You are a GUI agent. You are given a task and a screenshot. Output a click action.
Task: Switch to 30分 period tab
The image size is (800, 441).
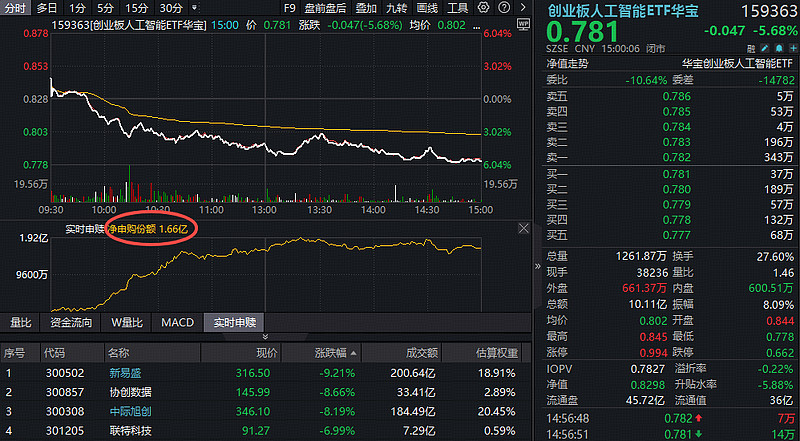tap(170, 8)
